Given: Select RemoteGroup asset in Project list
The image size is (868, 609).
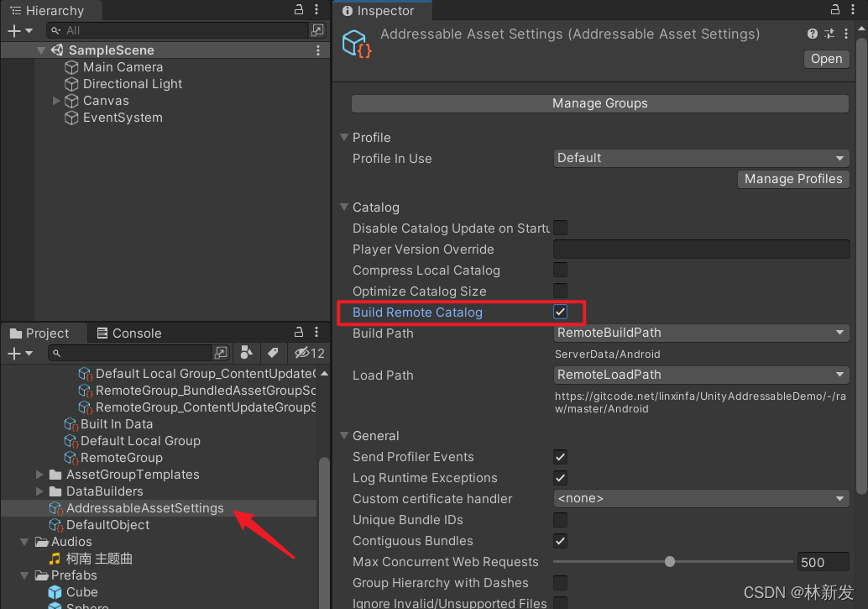Looking at the screenshot, I should click(122, 458).
